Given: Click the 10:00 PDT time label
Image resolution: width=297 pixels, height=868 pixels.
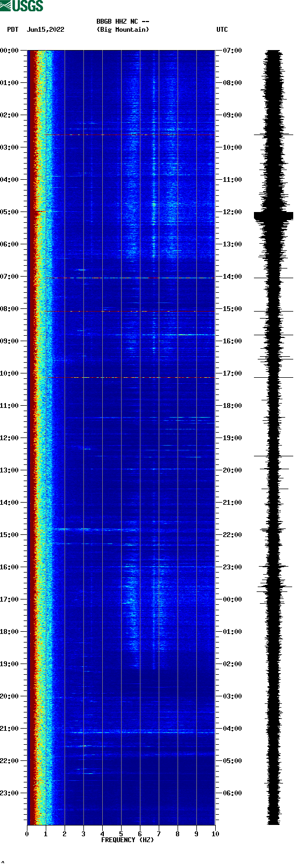Looking at the screenshot, I should [x=10, y=373].
